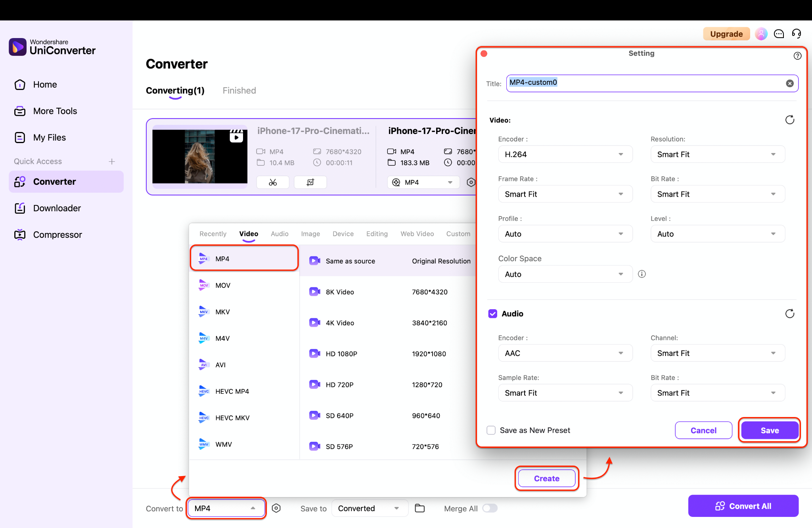Expand the audio Bit Rate dropdown

(718, 393)
